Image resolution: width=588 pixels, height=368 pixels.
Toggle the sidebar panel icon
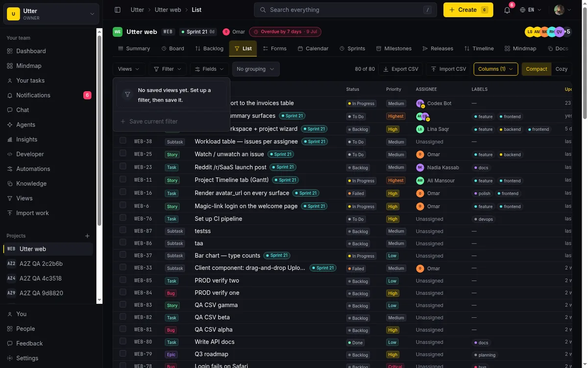(x=118, y=10)
